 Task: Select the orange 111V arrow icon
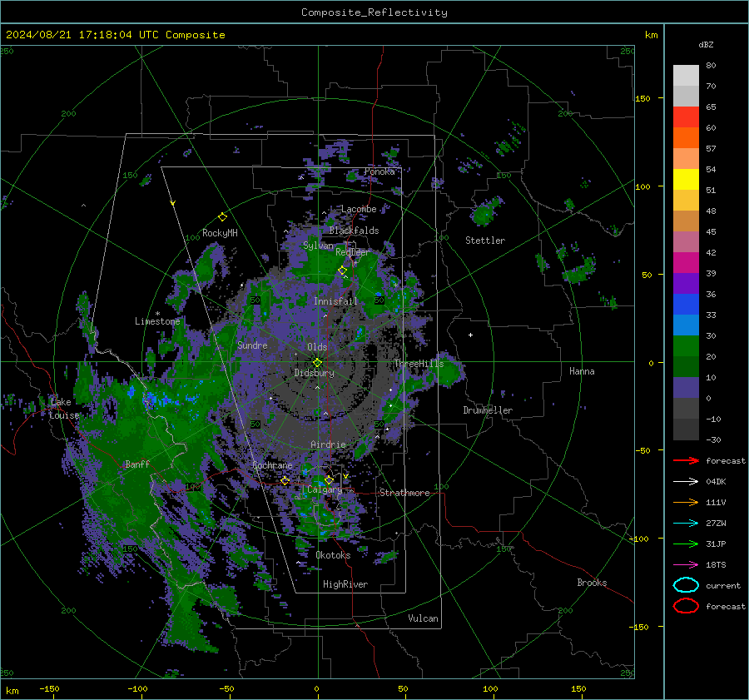click(x=686, y=502)
